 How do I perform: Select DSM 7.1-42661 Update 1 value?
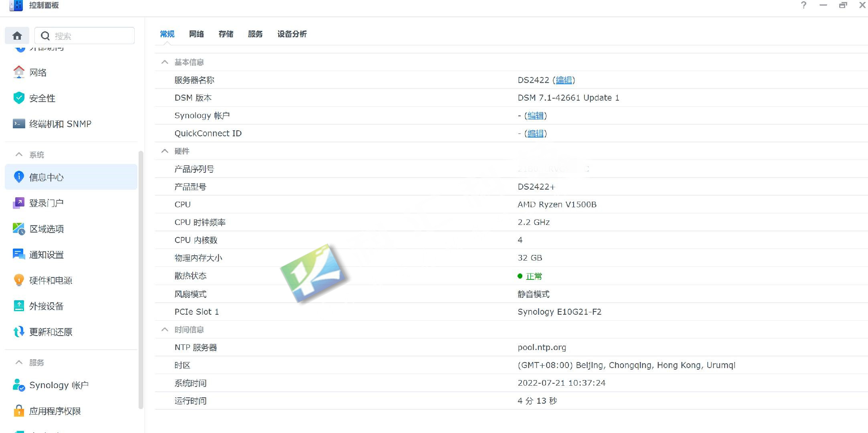pyautogui.click(x=568, y=98)
